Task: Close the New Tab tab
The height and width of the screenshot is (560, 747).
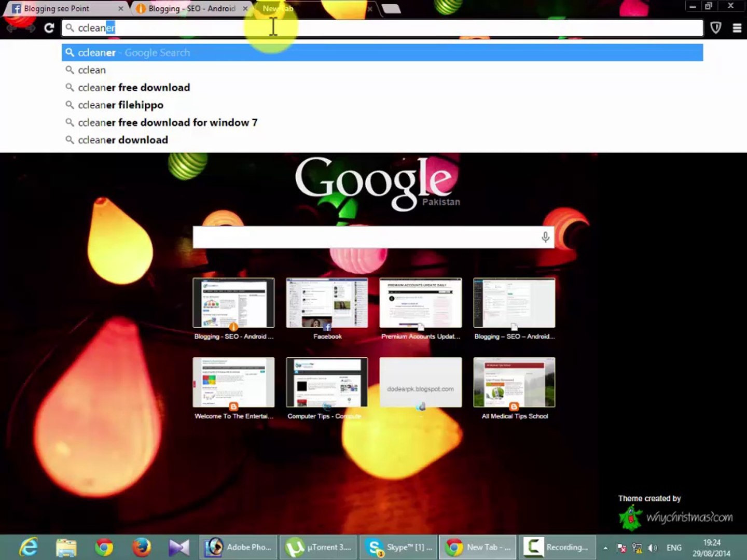Action: (x=370, y=9)
